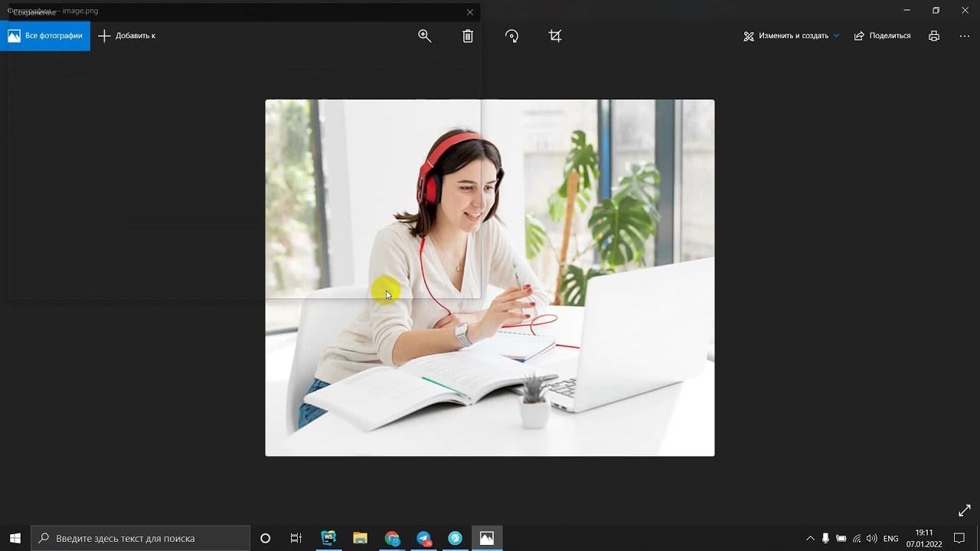980x551 pixels.
Task: Switch to Chrome in the taskbar
Action: pos(392,538)
